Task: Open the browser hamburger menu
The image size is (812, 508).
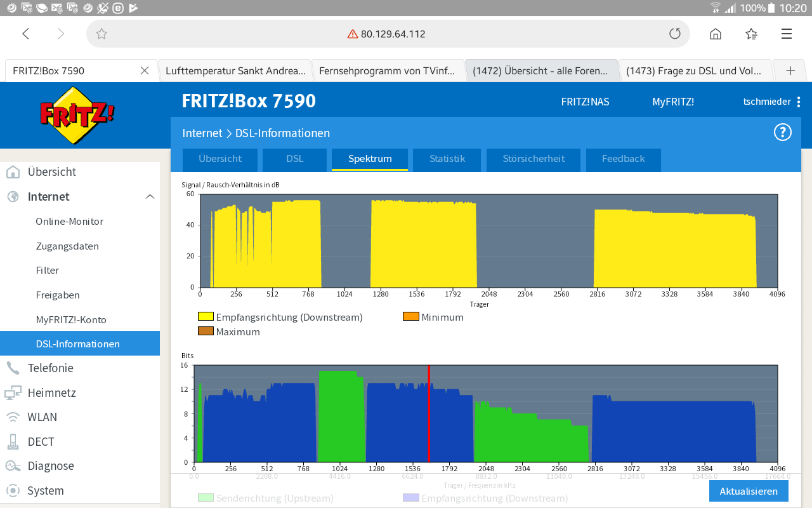Action: coord(785,33)
